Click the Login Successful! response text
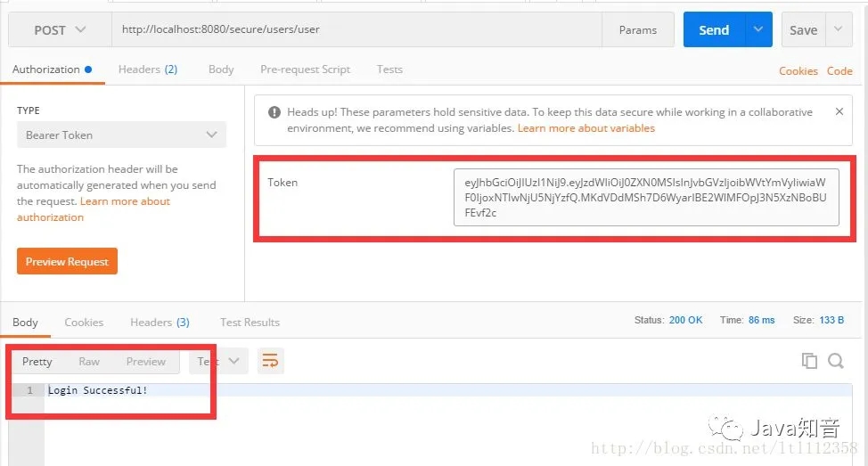The height and width of the screenshot is (466, 868). pos(98,390)
